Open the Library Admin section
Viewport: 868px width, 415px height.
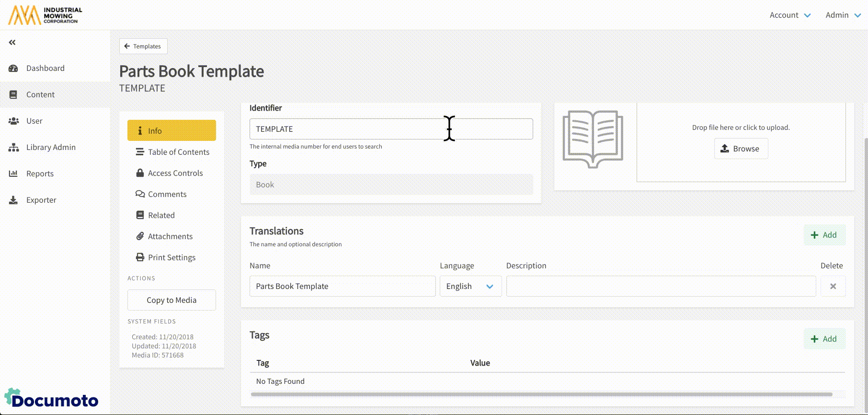50,147
